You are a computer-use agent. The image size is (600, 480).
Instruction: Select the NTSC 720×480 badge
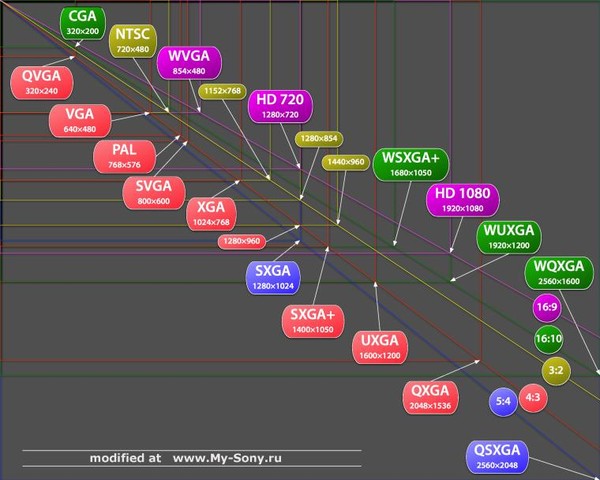133,41
